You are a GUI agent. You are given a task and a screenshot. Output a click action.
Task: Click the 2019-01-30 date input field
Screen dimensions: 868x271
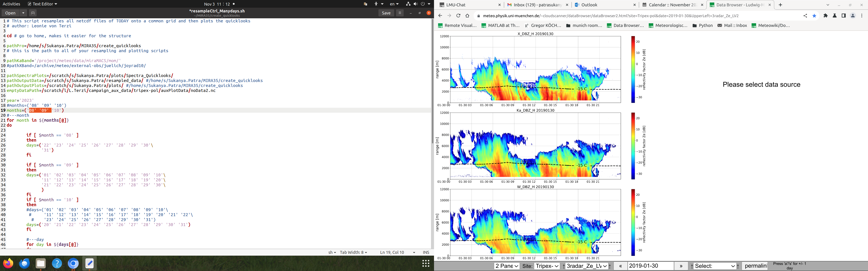point(650,266)
